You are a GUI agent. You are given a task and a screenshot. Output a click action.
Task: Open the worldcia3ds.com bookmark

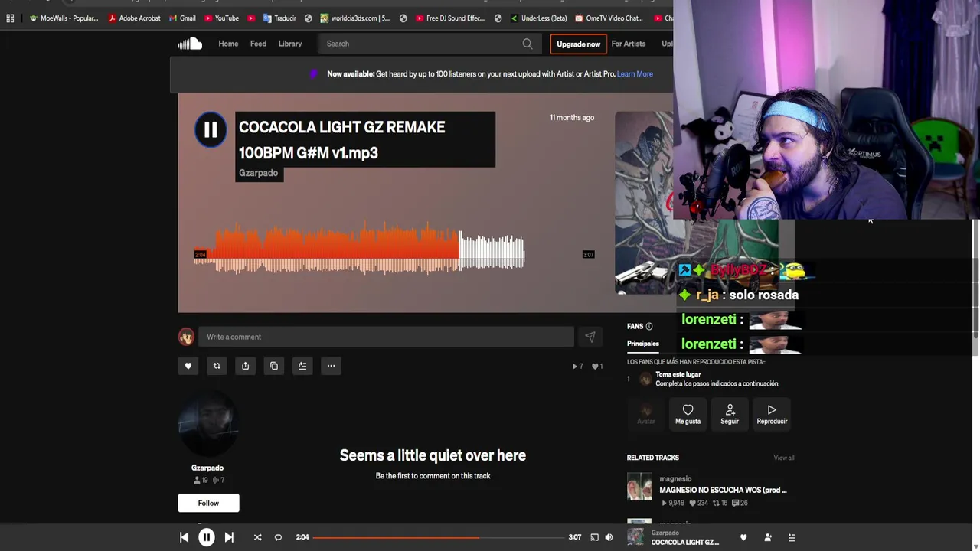coord(354,18)
